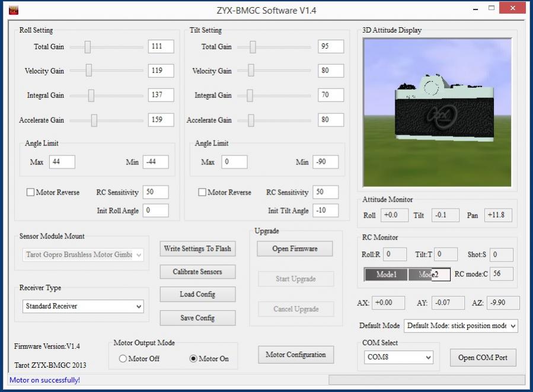Select the Motor On radio button
The height and width of the screenshot is (392, 533).
193,359
